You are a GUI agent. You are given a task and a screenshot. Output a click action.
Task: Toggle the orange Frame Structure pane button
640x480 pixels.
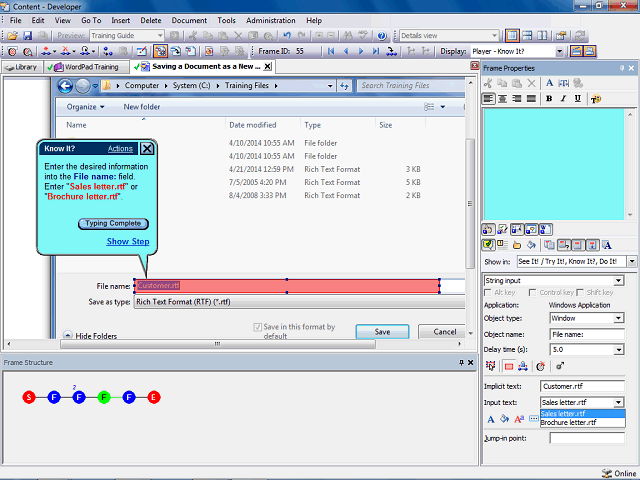coord(590,51)
